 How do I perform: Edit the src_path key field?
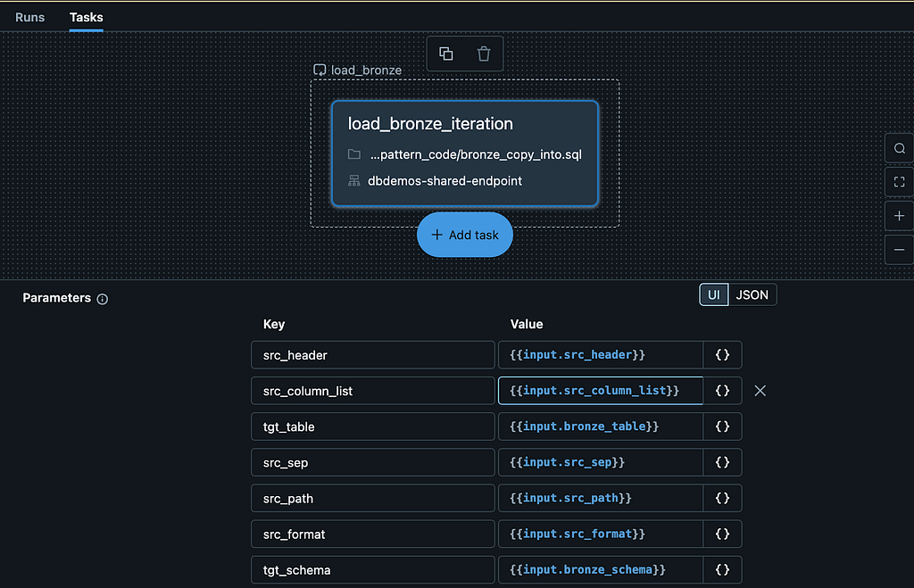(x=373, y=498)
